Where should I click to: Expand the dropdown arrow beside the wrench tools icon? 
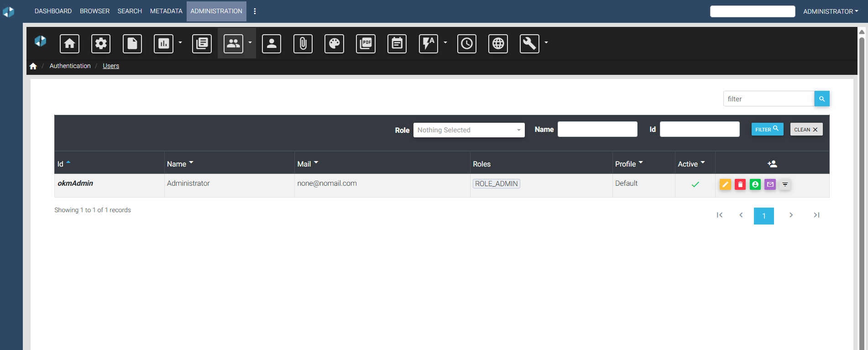pos(546,43)
